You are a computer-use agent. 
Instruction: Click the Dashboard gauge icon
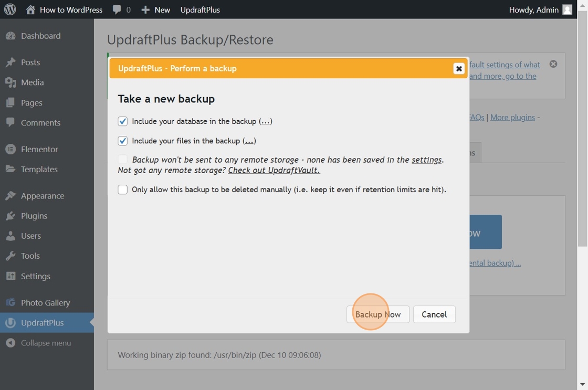pos(10,36)
